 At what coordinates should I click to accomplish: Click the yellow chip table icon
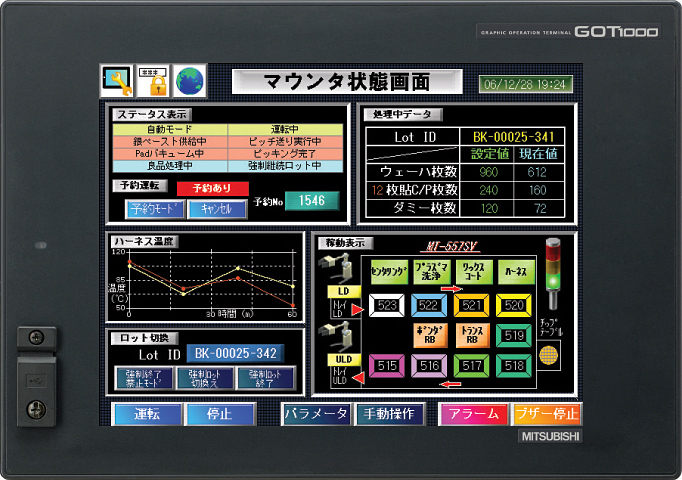[x=546, y=353]
